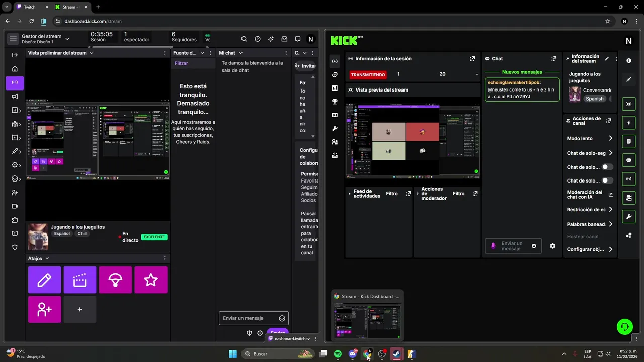This screenshot has width=644, height=362.
Task: Open Moderación del chat con IA link
Action: tap(589, 195)
